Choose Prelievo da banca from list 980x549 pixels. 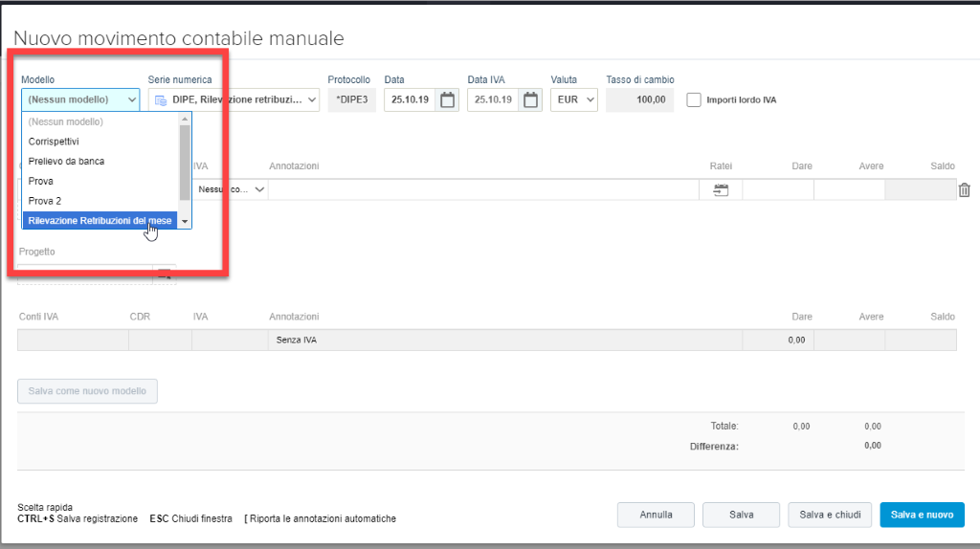(x=67, y=161)
